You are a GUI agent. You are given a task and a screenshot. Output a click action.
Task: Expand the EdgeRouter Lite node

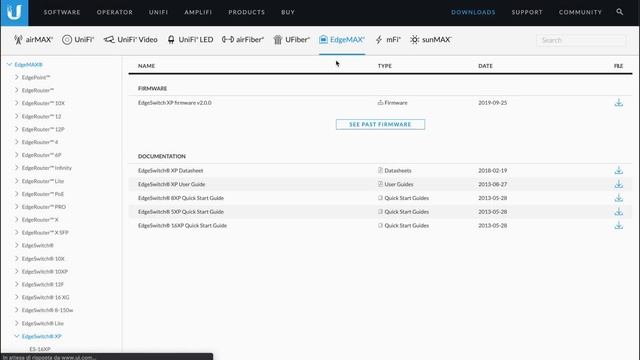[x=17, y=181]
